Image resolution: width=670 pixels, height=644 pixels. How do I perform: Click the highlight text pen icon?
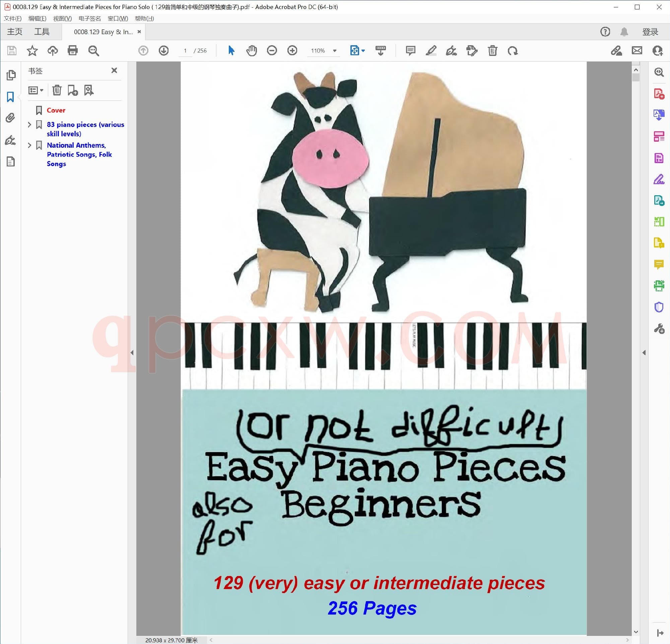431,51
